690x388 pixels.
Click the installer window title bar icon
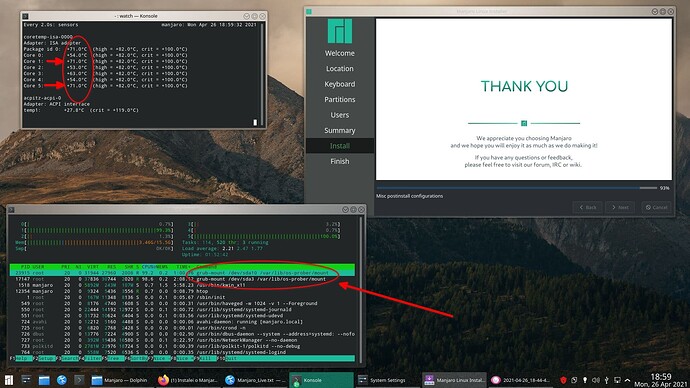309,11
